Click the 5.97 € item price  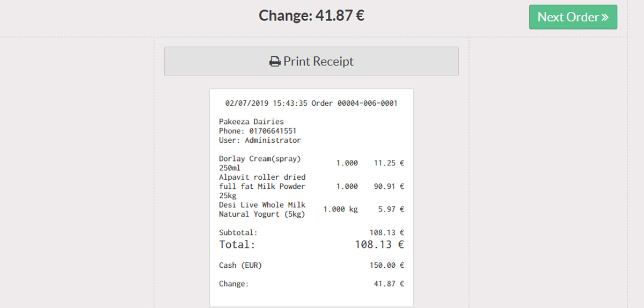pos(391,209)
